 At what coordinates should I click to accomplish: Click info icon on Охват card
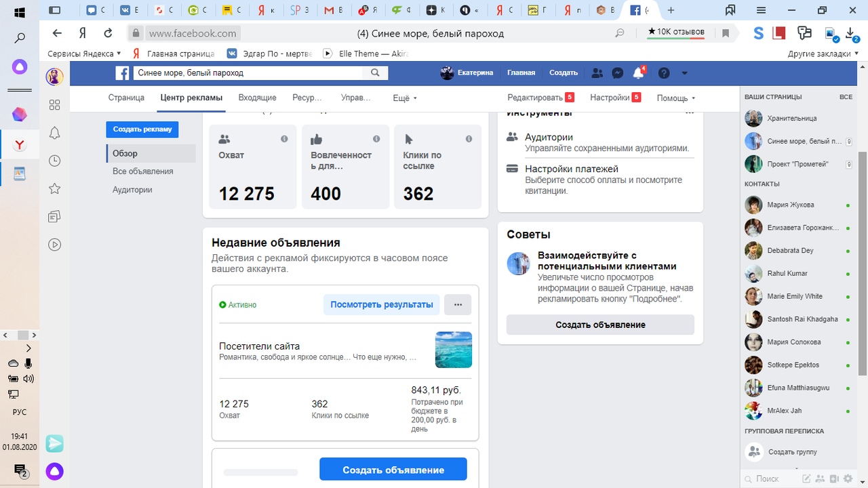pos(284,139)
